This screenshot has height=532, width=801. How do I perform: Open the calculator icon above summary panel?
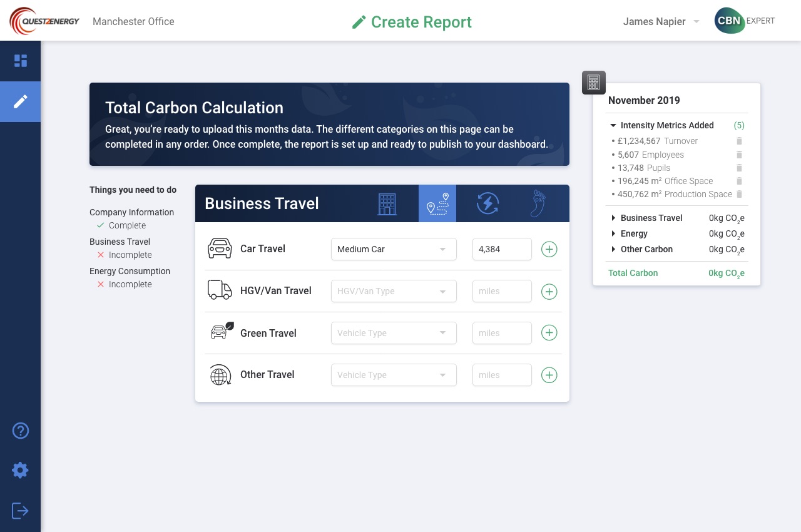pos(593,83)
